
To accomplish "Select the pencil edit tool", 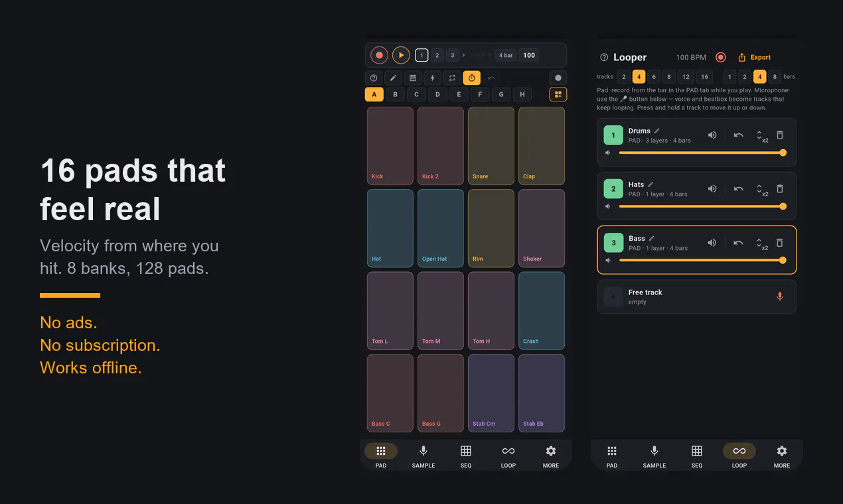I will [x=393, y=78].
